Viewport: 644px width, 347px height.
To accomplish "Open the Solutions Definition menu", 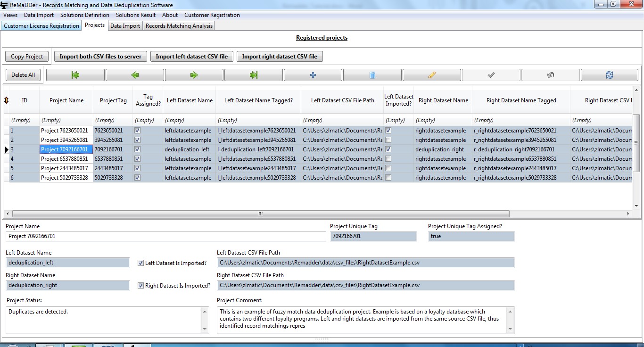I will (x=85, y=15).
